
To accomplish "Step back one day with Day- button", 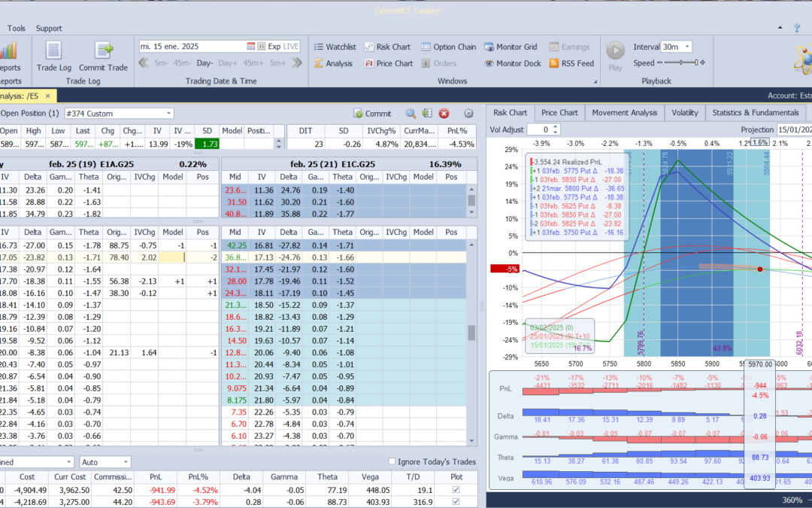I will [x=205, y=63].
